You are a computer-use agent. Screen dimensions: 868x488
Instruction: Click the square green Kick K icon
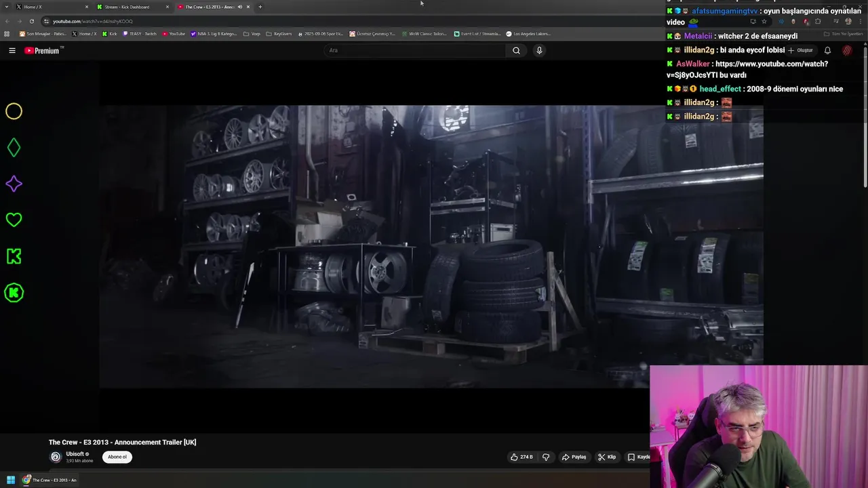14,256
